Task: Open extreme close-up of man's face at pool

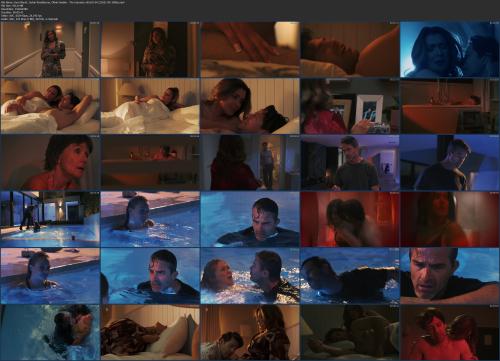Action: pyautogui.click(x=449, y=276)
